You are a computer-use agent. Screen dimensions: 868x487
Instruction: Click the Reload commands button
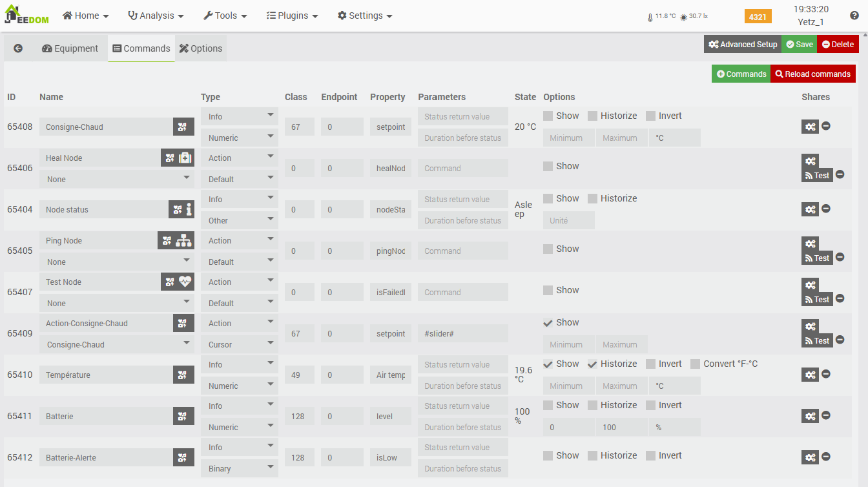click(812, 74)
